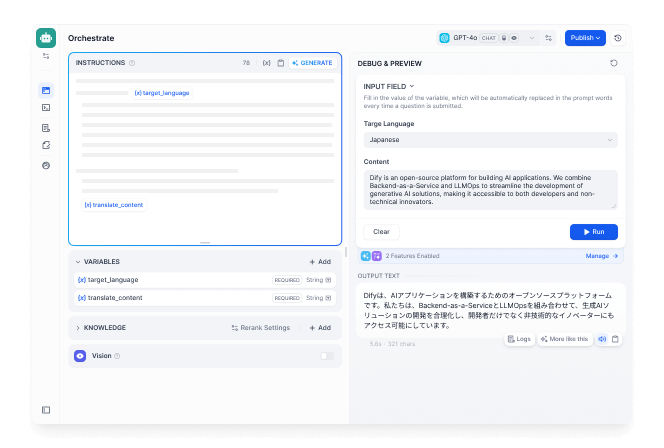Image resolution: width=664 pixels, height=448 pixels.
Task: Expand the Knowledge section
Action: [78, 327]
